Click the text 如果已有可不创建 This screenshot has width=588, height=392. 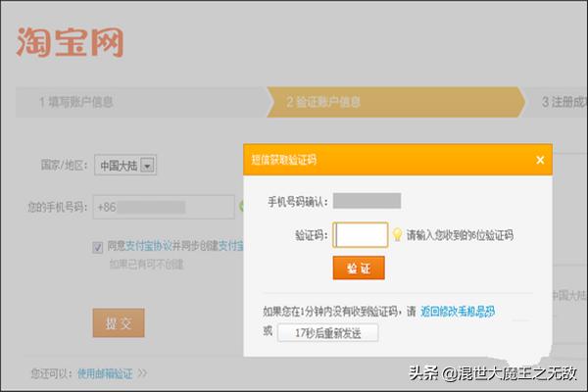(x=146, y=265)
